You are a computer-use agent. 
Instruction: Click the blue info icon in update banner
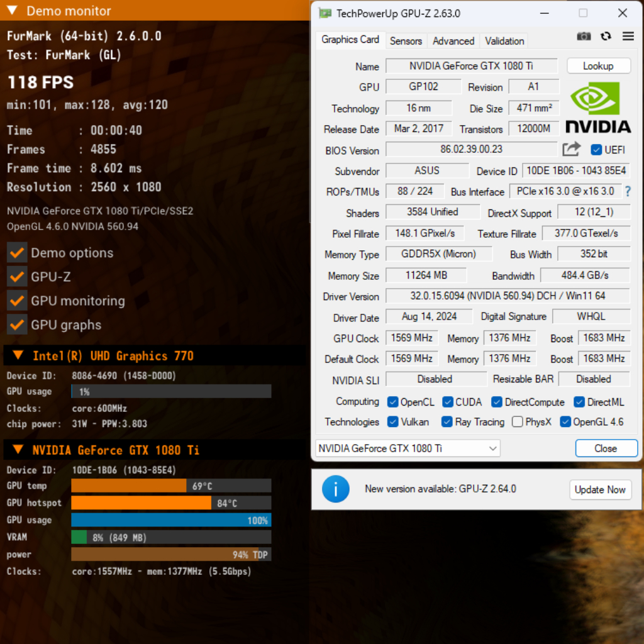335,489
